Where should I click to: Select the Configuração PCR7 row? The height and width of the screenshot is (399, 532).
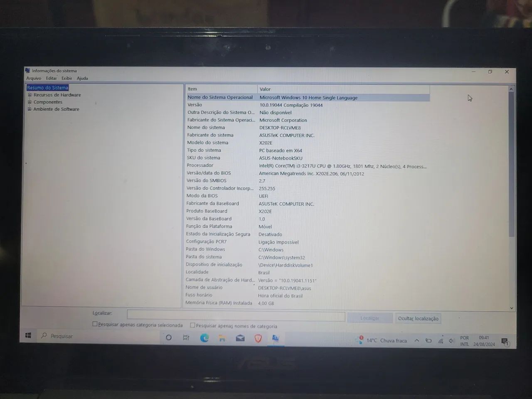tap(307, 242)
